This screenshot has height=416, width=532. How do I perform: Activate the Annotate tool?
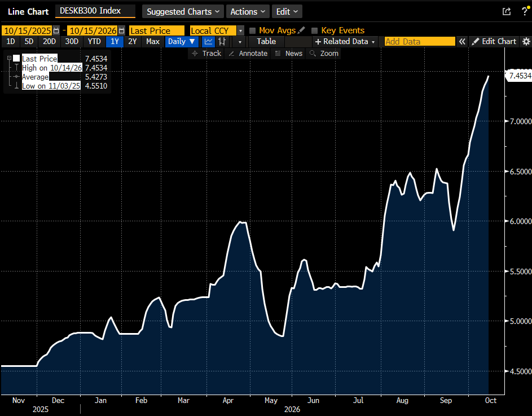coord(248,53)
